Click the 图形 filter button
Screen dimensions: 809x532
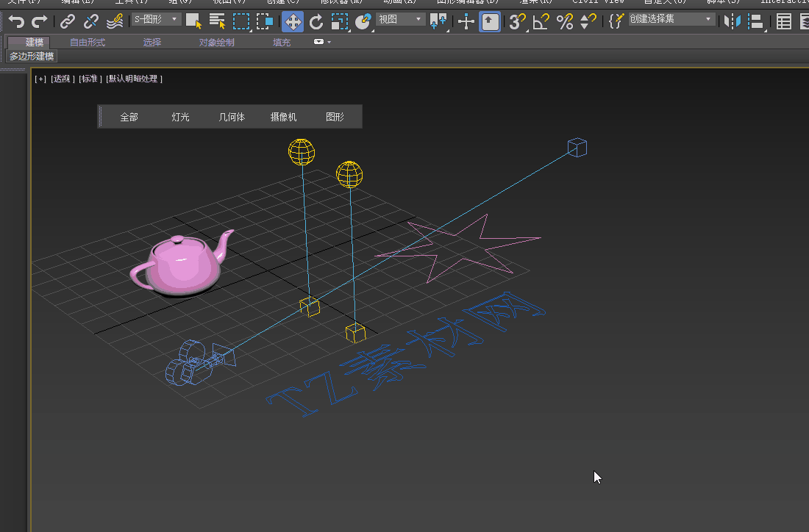point(335,117)
